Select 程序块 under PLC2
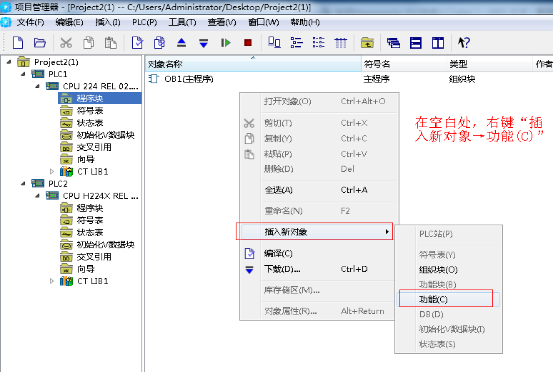554x372 pixels. pos(90,208)
